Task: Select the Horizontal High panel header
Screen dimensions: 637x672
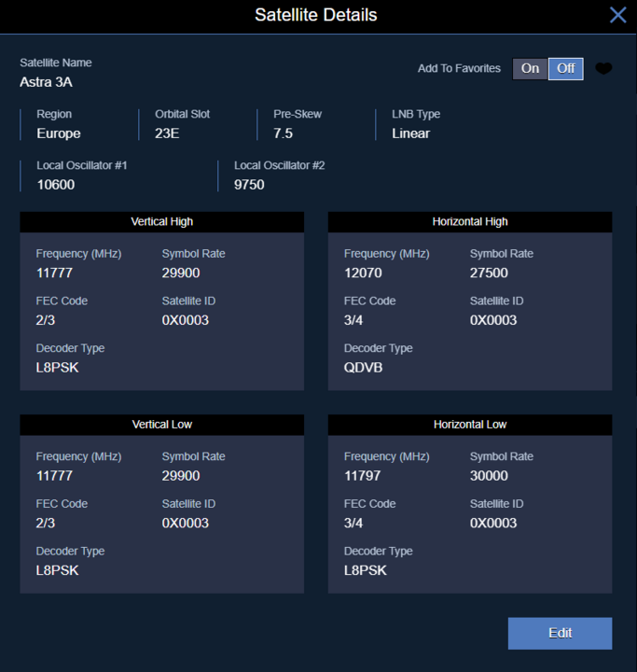Action: 470,222
